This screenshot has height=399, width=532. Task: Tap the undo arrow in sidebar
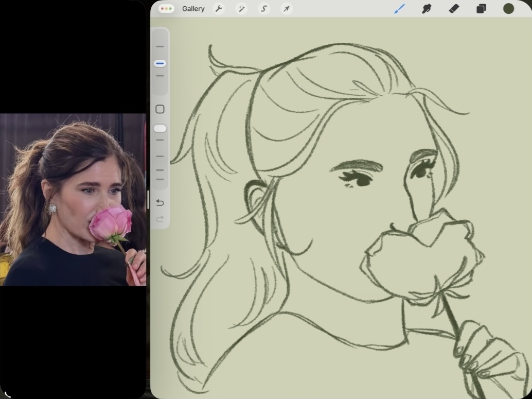(160, 202)
